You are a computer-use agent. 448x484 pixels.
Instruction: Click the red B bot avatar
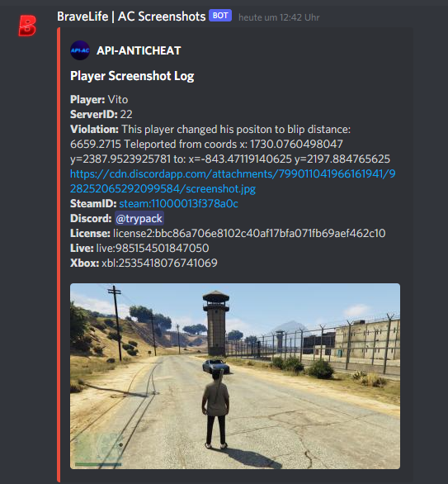coord(27,26)
